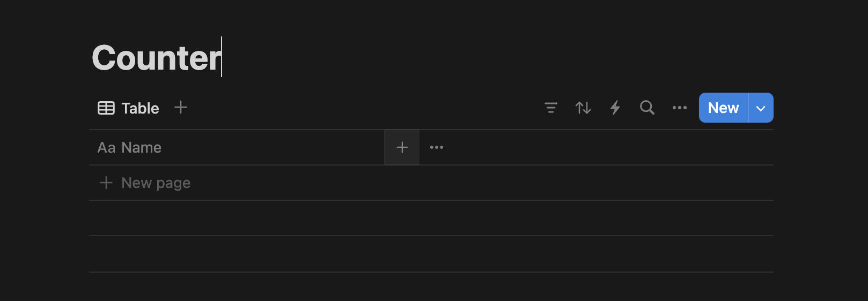Add a property with the header plus
This screenshot has height=301, width=868.
tap(402, 147)
